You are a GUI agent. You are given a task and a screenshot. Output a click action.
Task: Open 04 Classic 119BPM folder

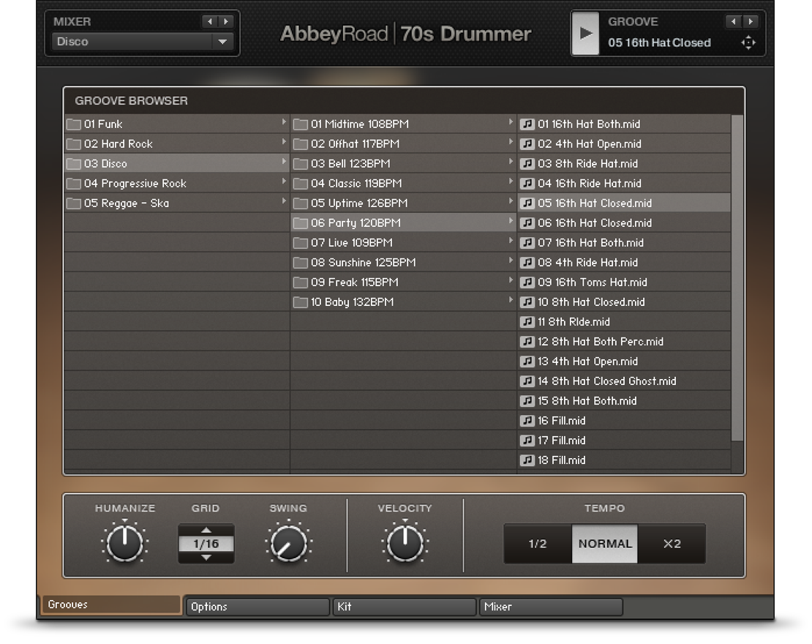point(403,183)
